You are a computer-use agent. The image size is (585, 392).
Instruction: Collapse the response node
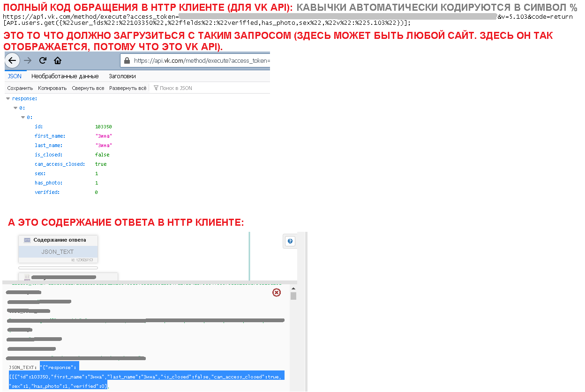tap(8, 98)
